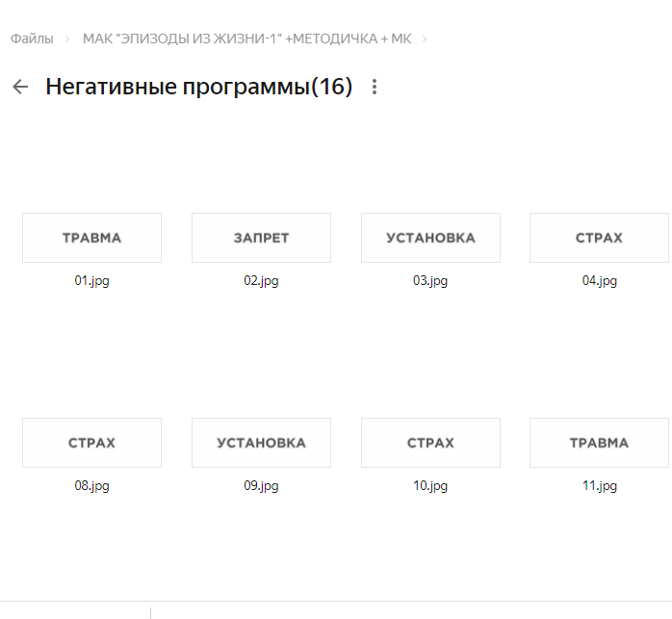Viewport: 672px width, 619px height.
Task: Go to Файлы breadcrumb link
Action: (x=32, y=39)
